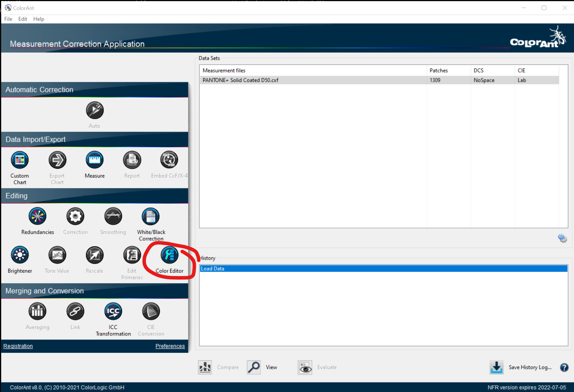Viewport: 574px width, 392px height.
Task: Open the Redundancies editor
Action: (x=37, y=216)
